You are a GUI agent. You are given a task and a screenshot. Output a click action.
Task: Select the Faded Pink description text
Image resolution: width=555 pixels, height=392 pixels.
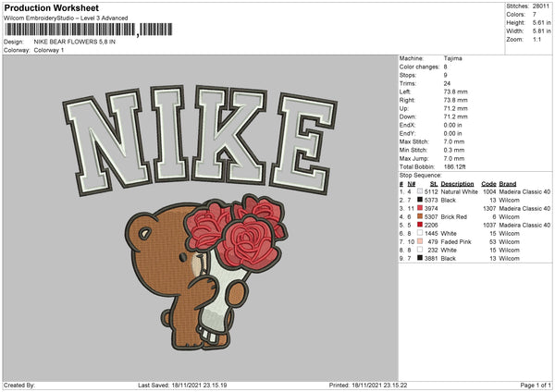pos(456,242)
